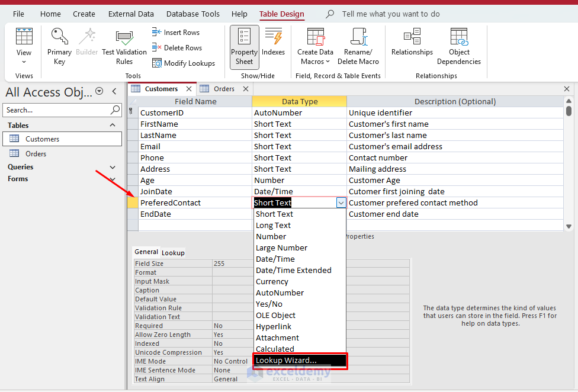Open the Database Tools tab
Screen dimensions: 578x392
pyautogui.click(x=193, y=14)
